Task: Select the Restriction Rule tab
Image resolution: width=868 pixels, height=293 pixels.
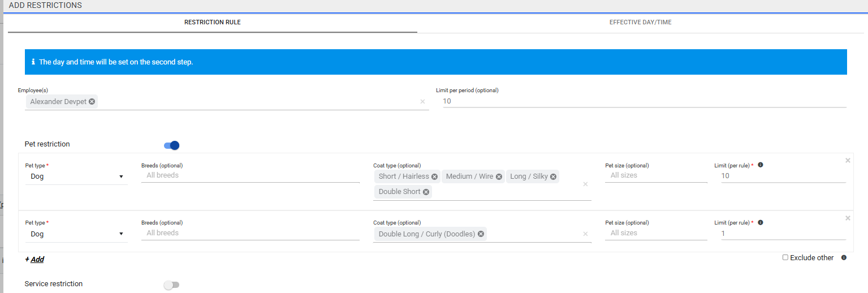Action: tap(213, 23)
